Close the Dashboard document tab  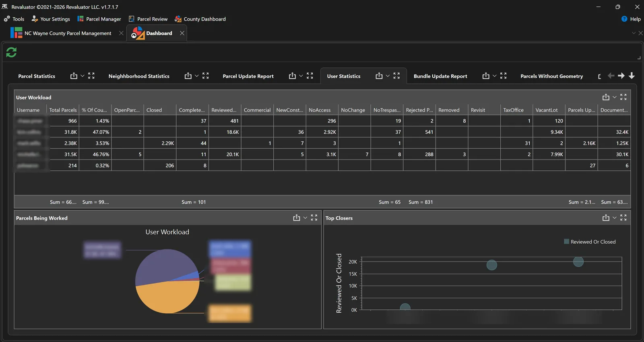click(182, 33)
